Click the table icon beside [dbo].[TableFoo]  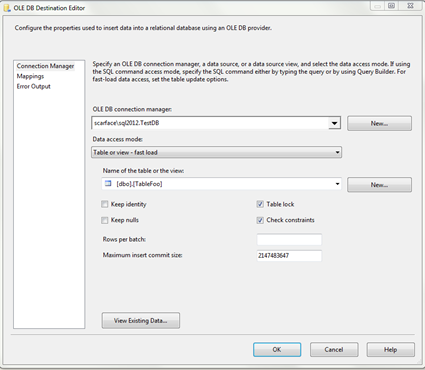coord(108,183)
